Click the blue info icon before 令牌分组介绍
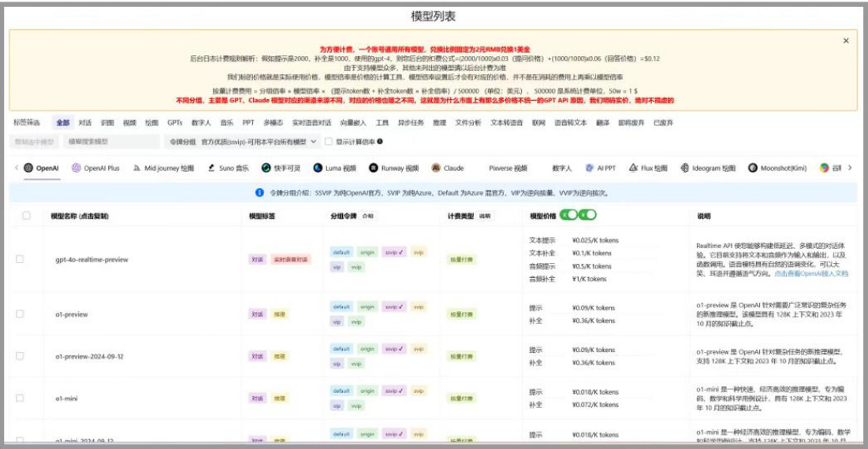 click(x=259, y=193)
